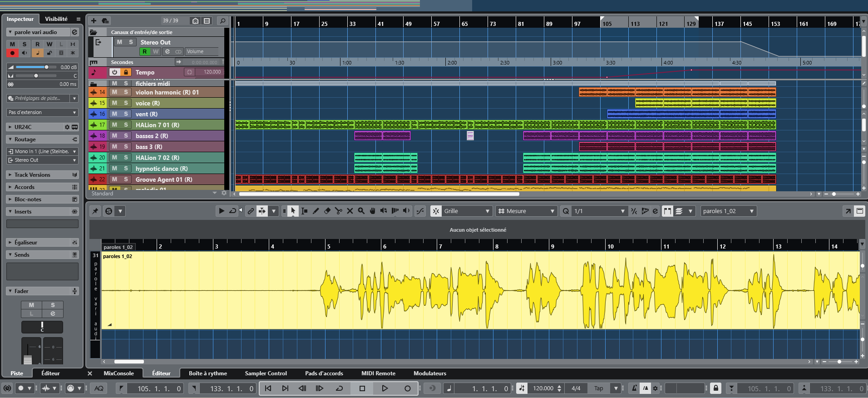
Task: Open the MixConsole tab
Action: 118,373
